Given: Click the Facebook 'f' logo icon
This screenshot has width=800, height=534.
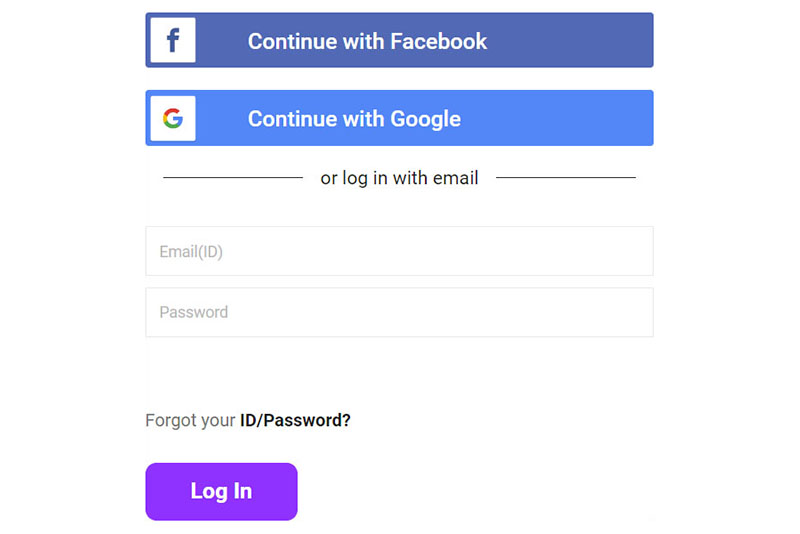Looking at the screenshot, I should click(173, 40).
